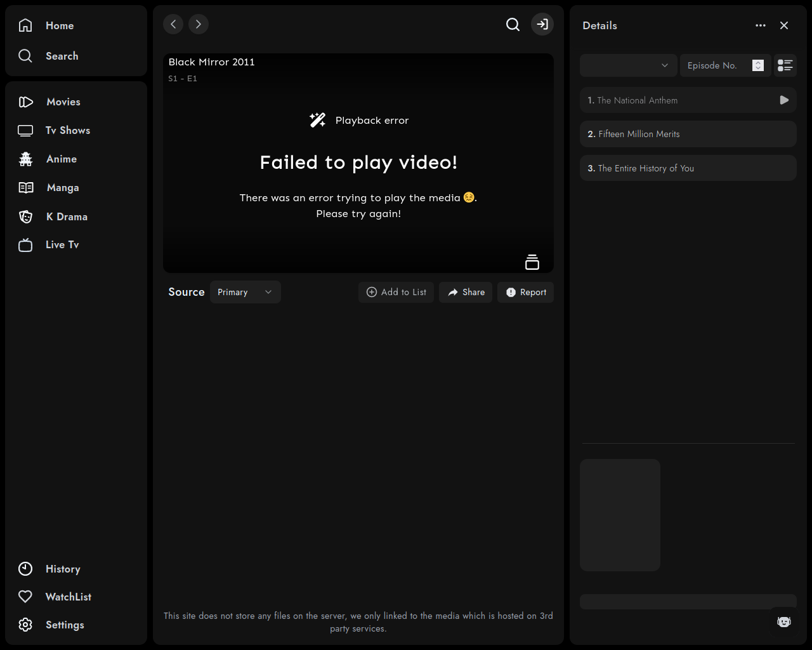812x650 pixels.
Task: Click the K Drama mask icon
Action: coord(25,216)
